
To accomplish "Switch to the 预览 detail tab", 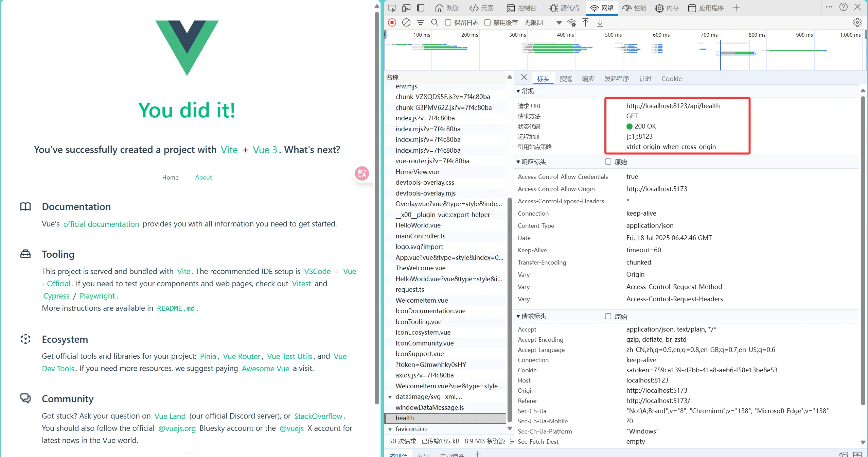I will coord(566,79).
